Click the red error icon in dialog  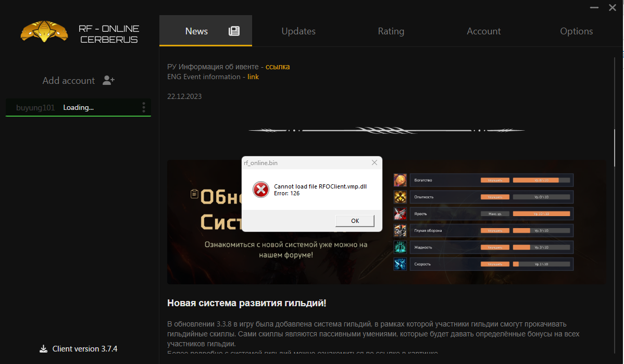coord(261,190)
